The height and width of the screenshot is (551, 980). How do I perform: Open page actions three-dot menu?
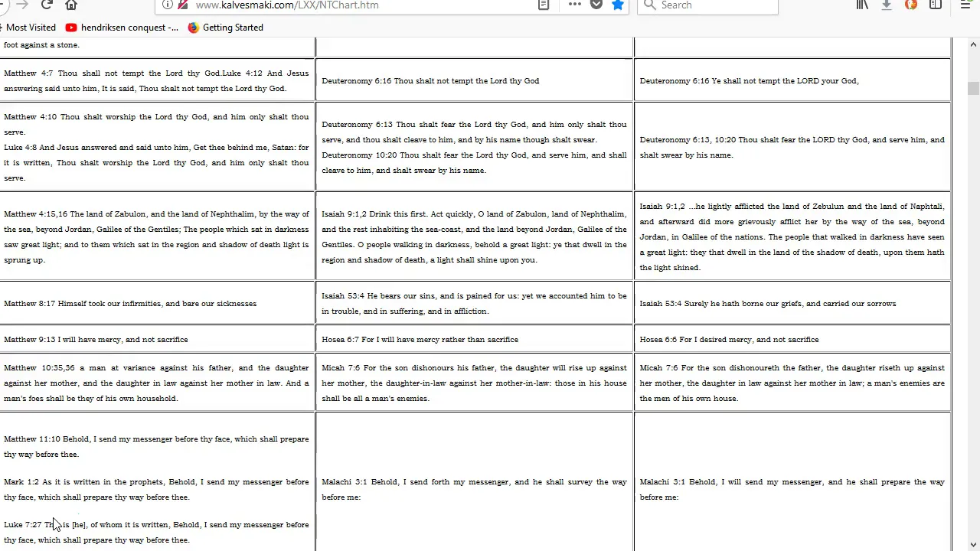coord(575,5)
